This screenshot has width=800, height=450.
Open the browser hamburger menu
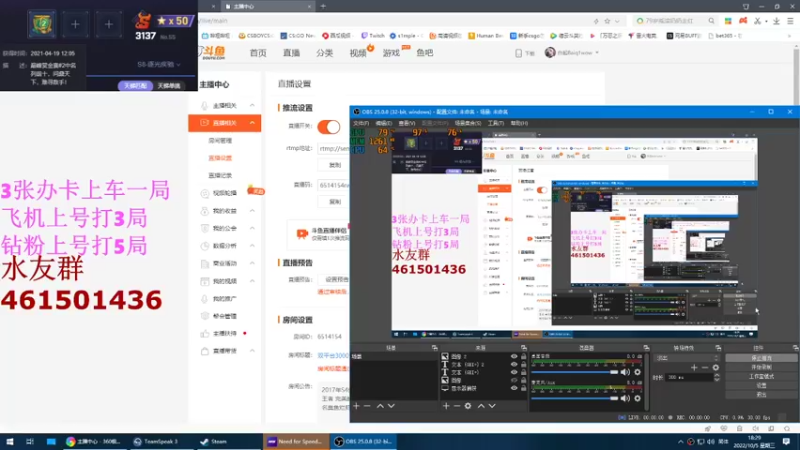coord(790,21)
